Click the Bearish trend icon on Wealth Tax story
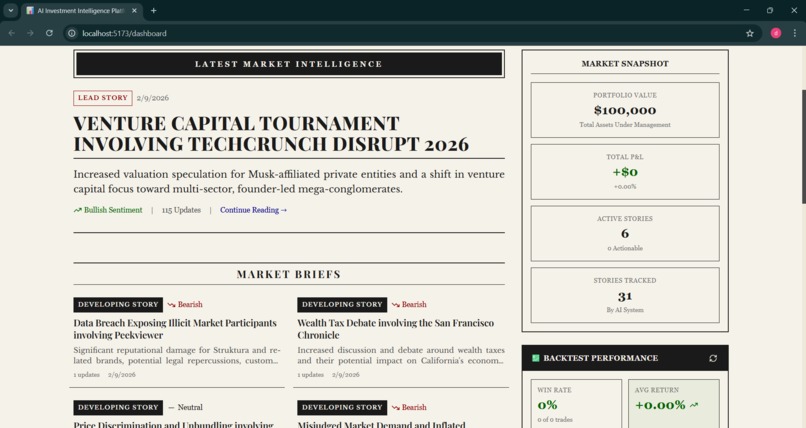Viewport: 806px width, 428px height. pos(395,305)
